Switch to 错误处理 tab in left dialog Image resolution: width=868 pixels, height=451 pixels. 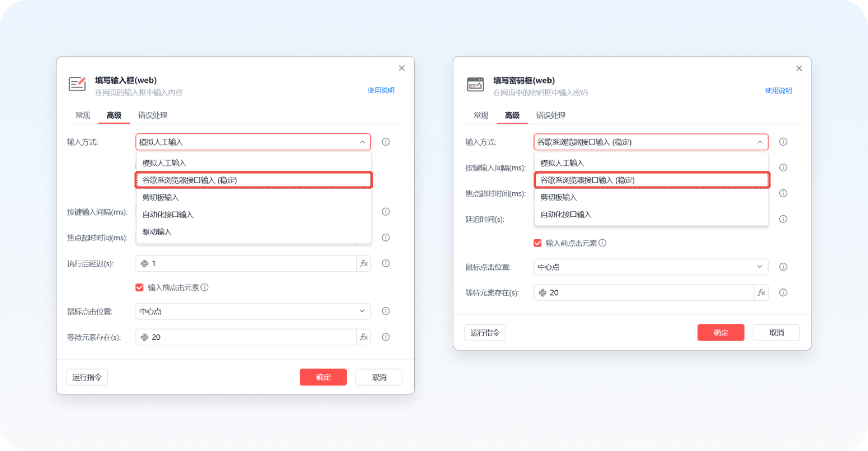point(152,115)
